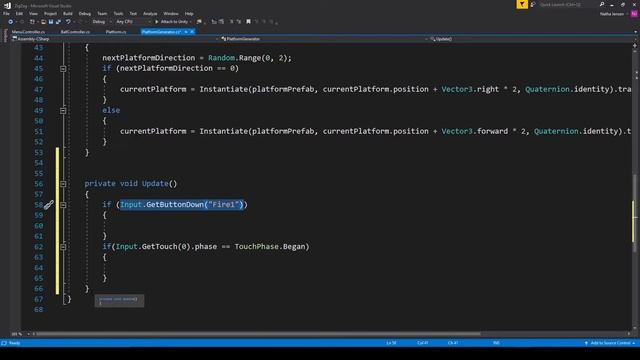This screenshot has height=360, width=640.
Task: Open the Tools menu
Action: point(118,14)
